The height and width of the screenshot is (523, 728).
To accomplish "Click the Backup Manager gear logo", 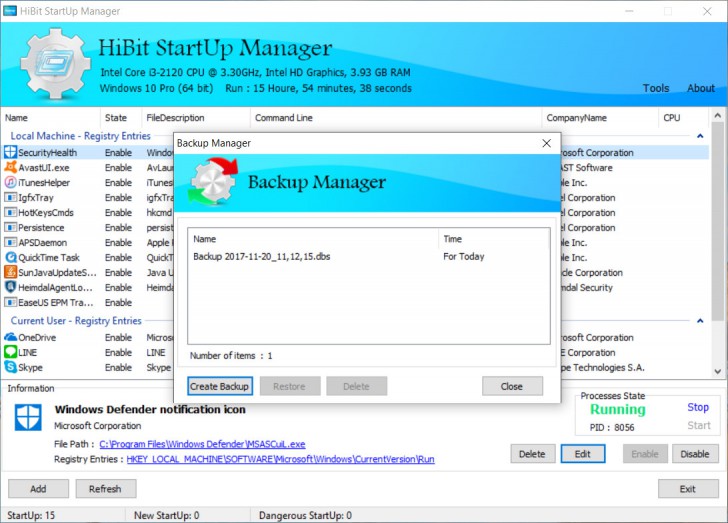I will point(213,182).
